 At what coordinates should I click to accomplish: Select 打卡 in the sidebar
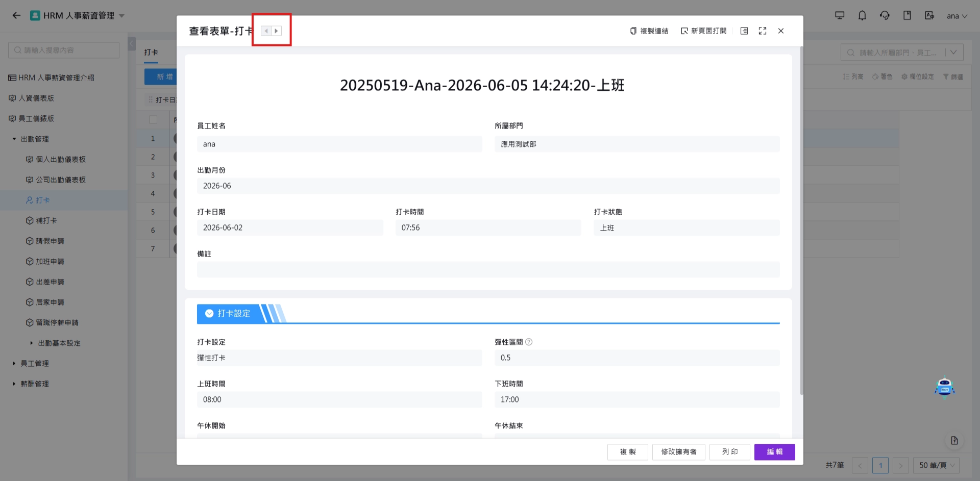point(38,200)
